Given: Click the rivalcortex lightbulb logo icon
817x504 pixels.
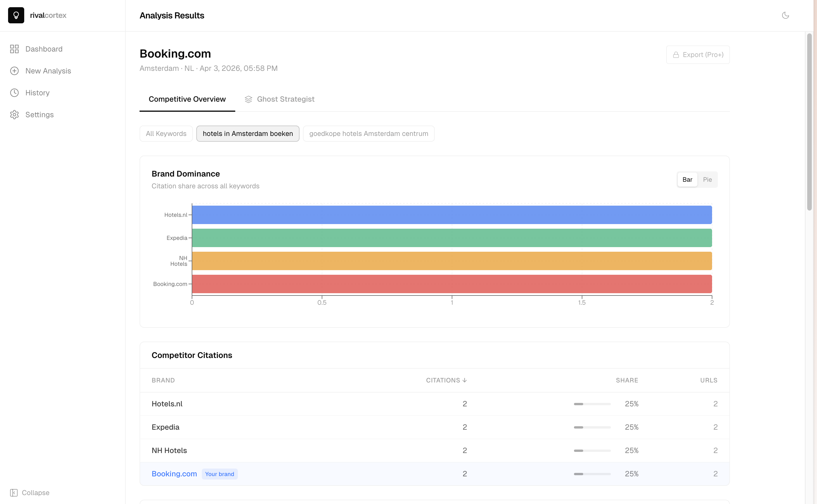Looking at the screenshot, I should (x=16, y=15).
